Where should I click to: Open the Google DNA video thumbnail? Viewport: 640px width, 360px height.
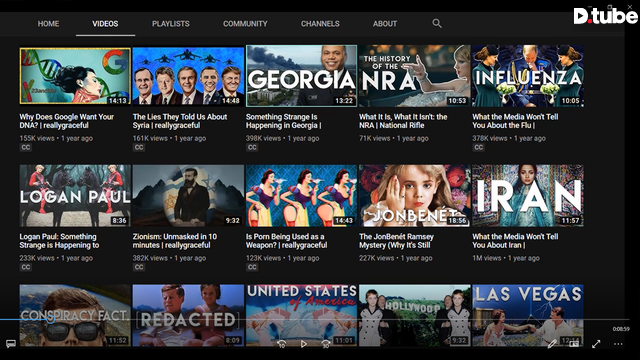coord(75,76)
